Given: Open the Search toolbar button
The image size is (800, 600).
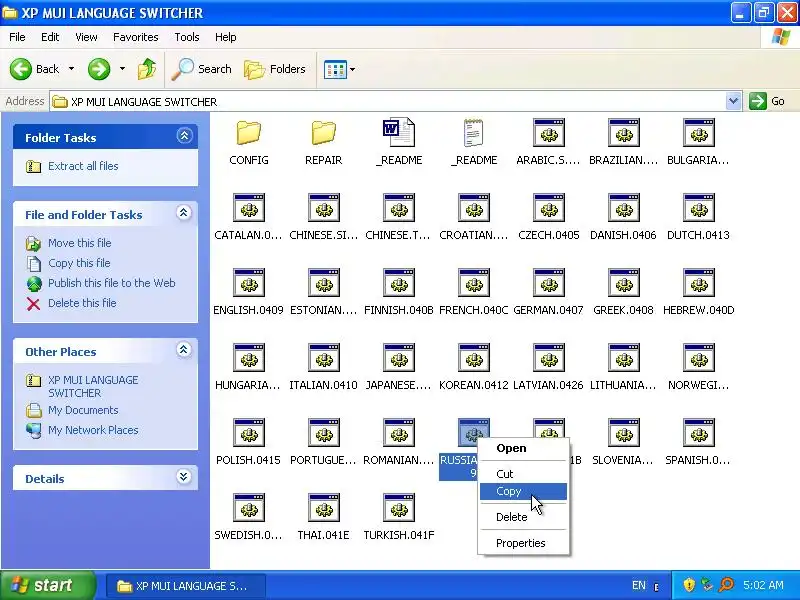Looking at the screenshot, I should tap(202, 69).
